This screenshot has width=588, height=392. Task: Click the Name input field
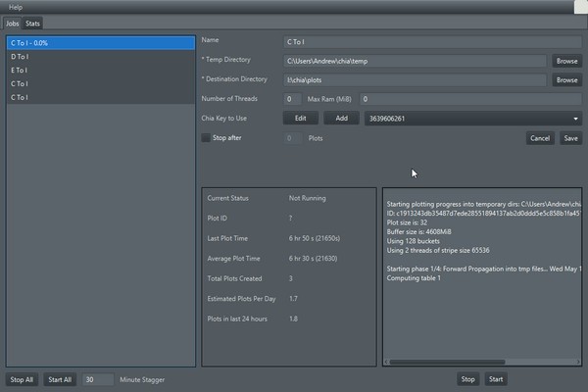pyautogui.click(x=431, y=42)
